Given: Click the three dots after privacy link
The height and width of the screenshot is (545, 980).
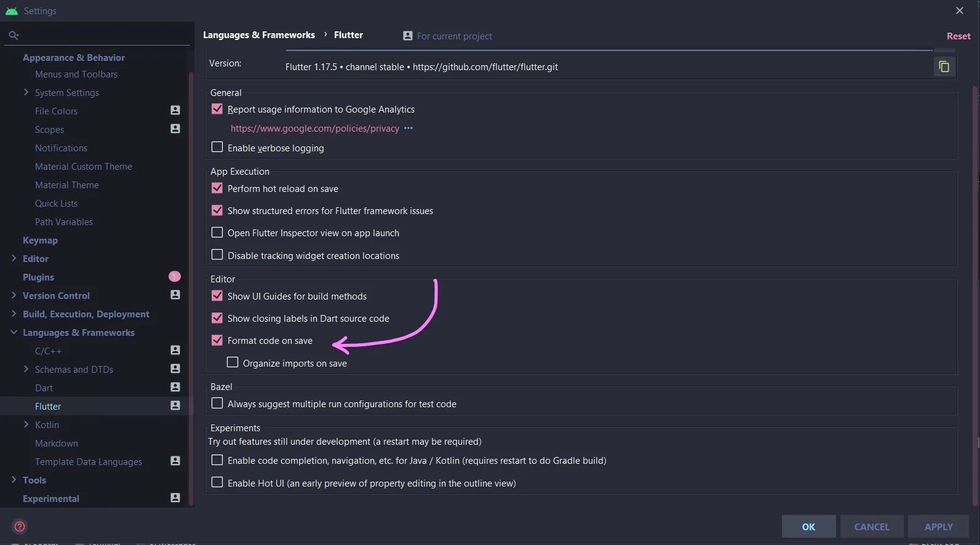Looking at the screenshot, I should [x=408, y=128].
